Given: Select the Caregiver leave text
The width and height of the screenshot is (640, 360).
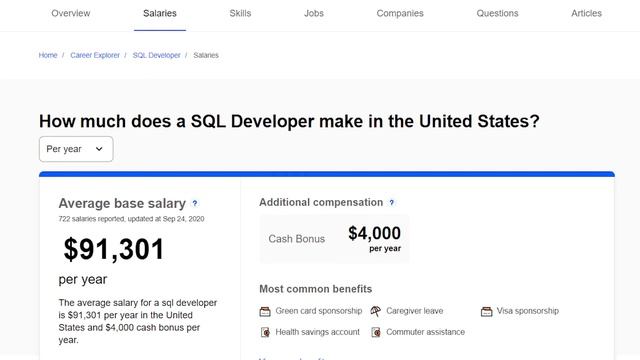Looking at the screenshot, I should (414, 311).
